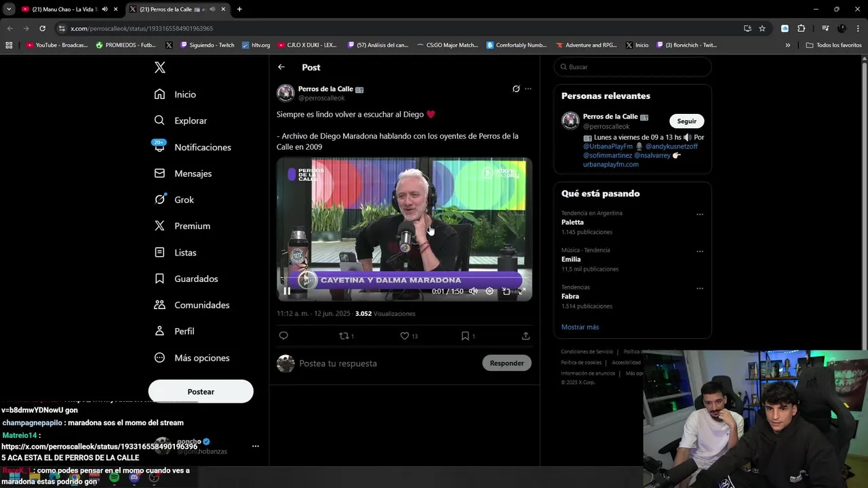Image resolution: width=868 pixels, height=488 pixels.
Task: Open Perros de la Calle profile avatar in post
Action: (285, 93)
